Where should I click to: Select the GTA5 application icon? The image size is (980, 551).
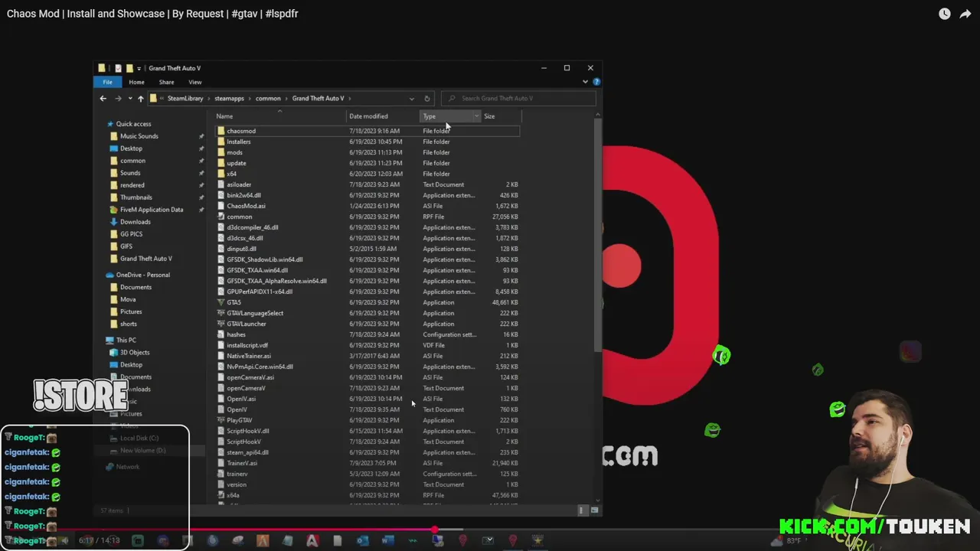tap(220, 302)
